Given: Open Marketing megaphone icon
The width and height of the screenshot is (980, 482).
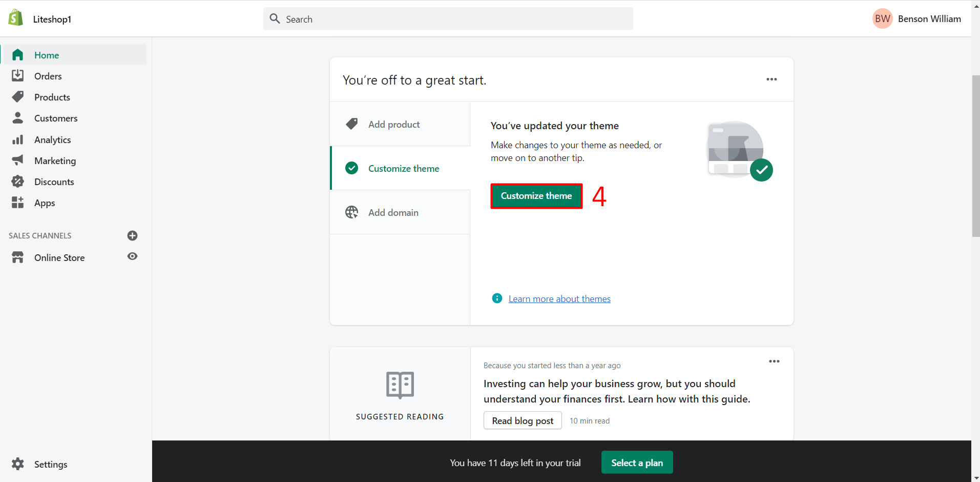Looking at the screenshot, I should (18, 160).
